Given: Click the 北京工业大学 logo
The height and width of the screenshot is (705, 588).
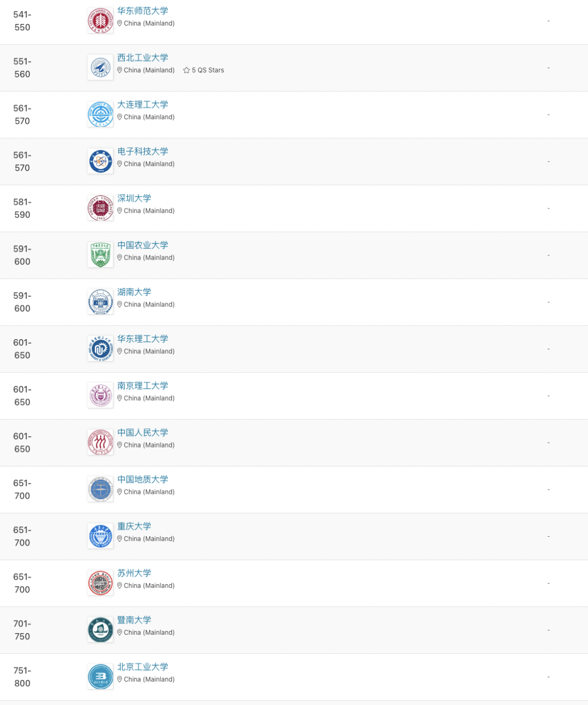Looking at the screenshot, I should tap(100, 677).
